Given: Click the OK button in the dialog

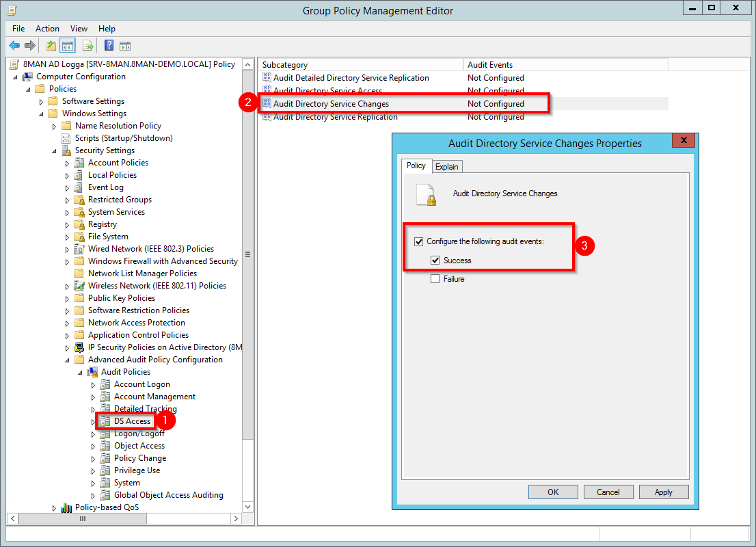Looking at the screenshot, I should pyautogui.click(x=553, y=492).
